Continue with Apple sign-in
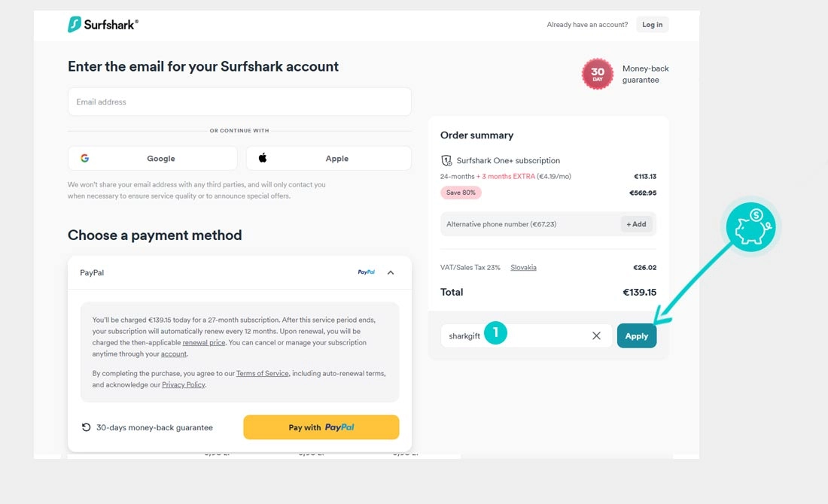This screenshot has height=504, width=828. (x=329, y=159)
